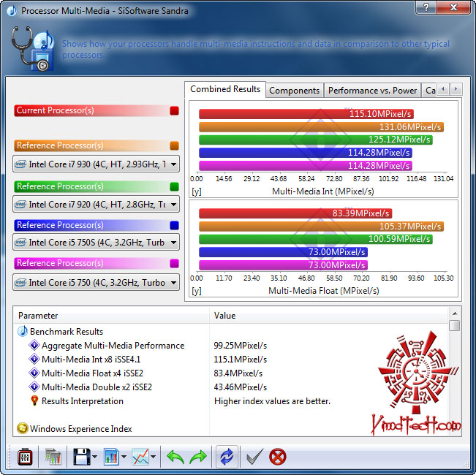Click the Processor Multi-Media title bar icon

pyautogui.click(x=12, y=11)
